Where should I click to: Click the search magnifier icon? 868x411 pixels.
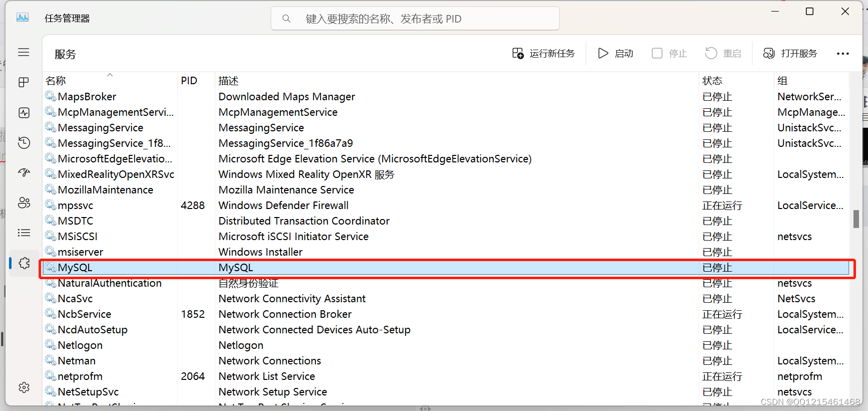286,19
